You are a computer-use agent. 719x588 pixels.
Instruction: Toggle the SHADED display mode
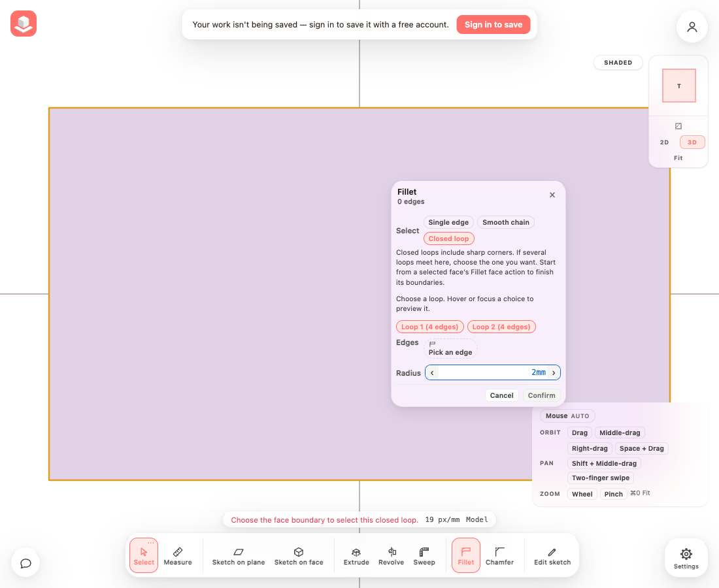coord(618,63)
